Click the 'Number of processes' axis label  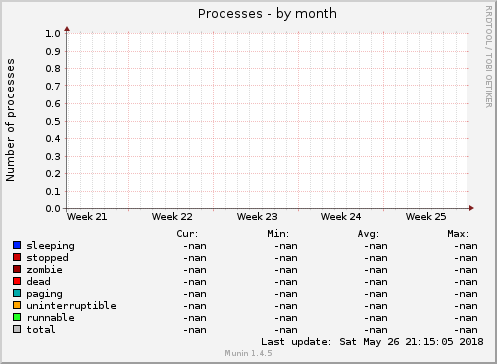pos(10,120)
